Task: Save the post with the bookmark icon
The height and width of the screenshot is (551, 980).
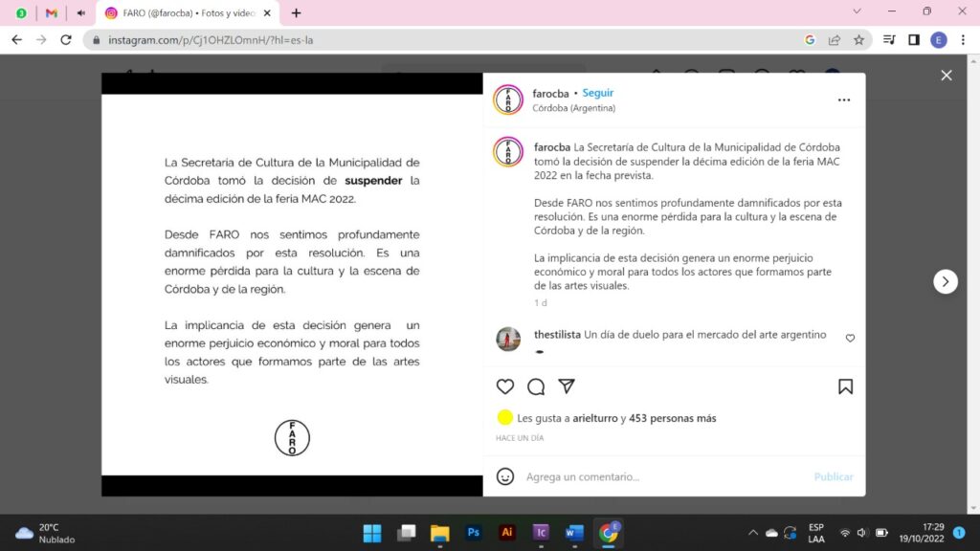Action: click(x=845, y=386)
